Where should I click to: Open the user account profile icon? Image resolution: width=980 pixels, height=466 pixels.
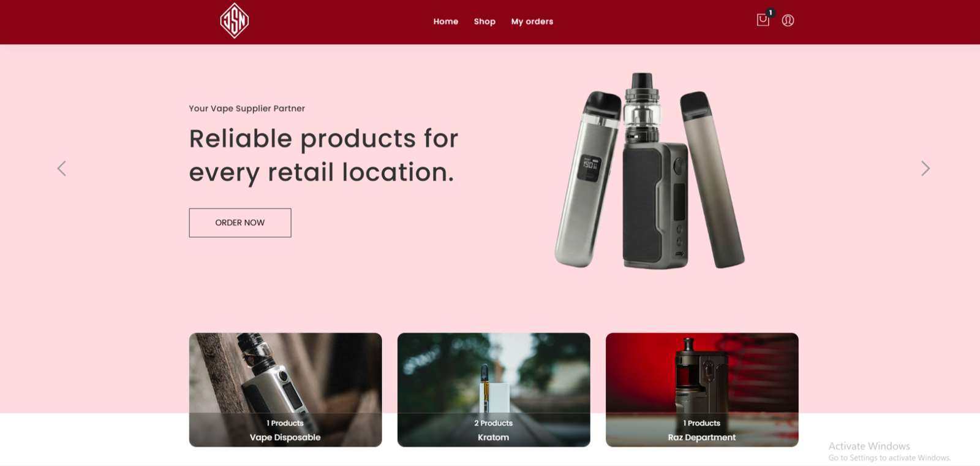click(x=788, y=20)
